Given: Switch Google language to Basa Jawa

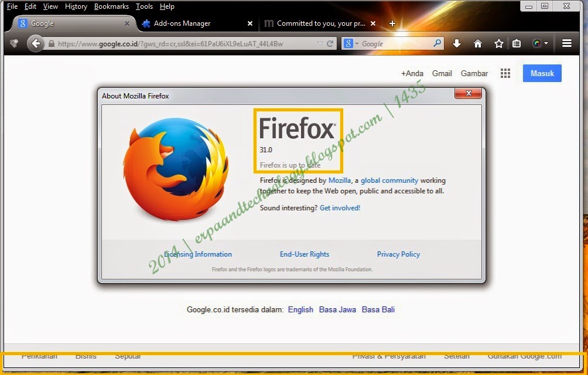Looking at the screenshot, I should 337,309.
